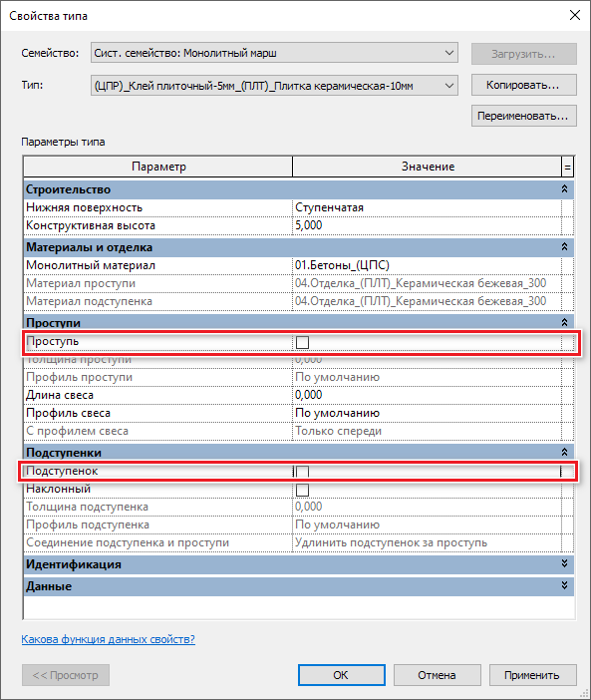Viewport: 591px width, 700px height.
Task: Check the Наклонный option
Action: (302, 490)
